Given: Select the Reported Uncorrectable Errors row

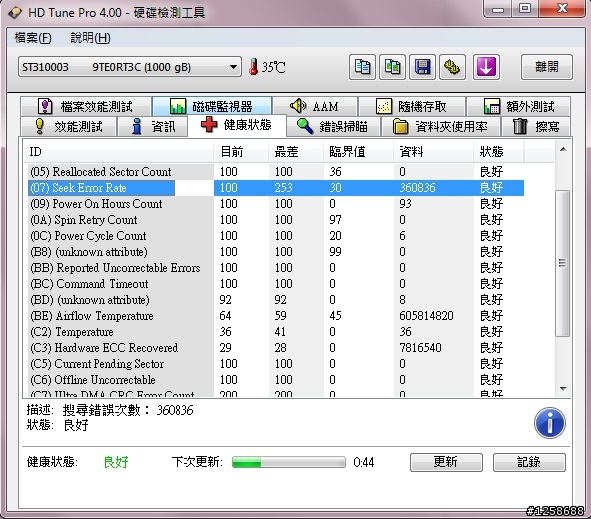Looking at the screenshot, I should pyautogui.click(x=275, y=268).
